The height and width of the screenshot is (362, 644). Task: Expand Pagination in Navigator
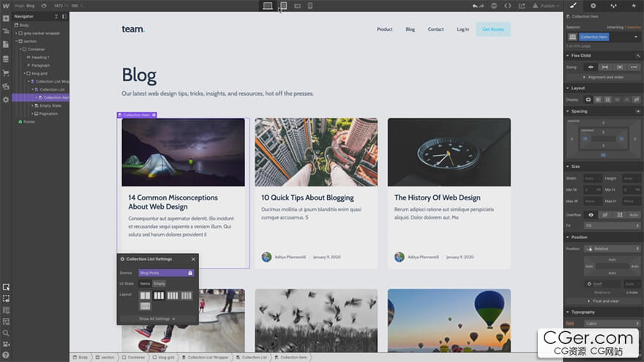32,113
